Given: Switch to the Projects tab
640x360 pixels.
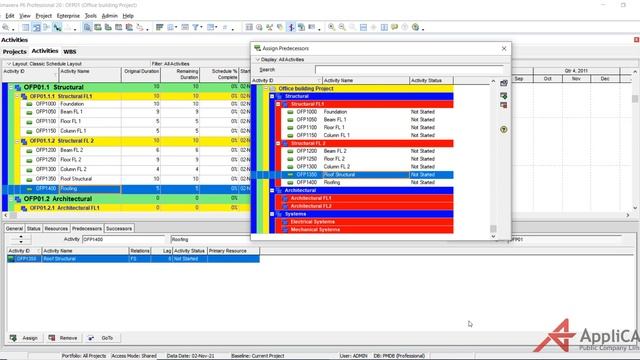Looking at the screenshot, I should pos(15,52).
